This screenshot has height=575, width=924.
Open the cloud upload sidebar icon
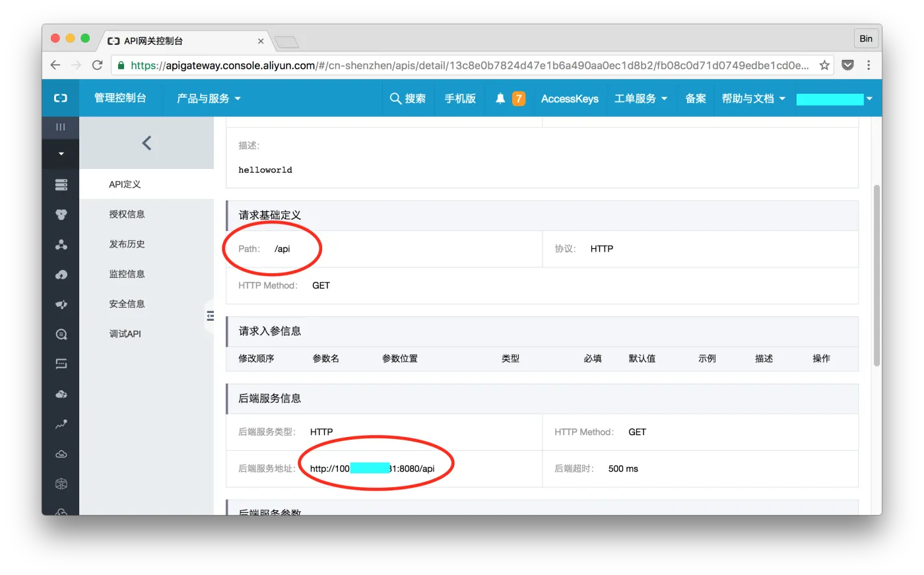tap(61, 274)
